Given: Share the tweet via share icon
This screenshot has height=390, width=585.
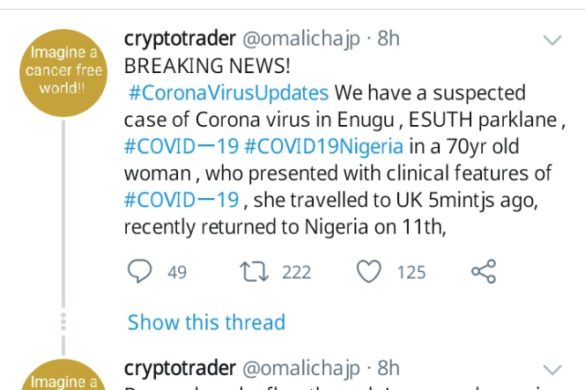Looking at the screenshot, I should click(484, 271).
